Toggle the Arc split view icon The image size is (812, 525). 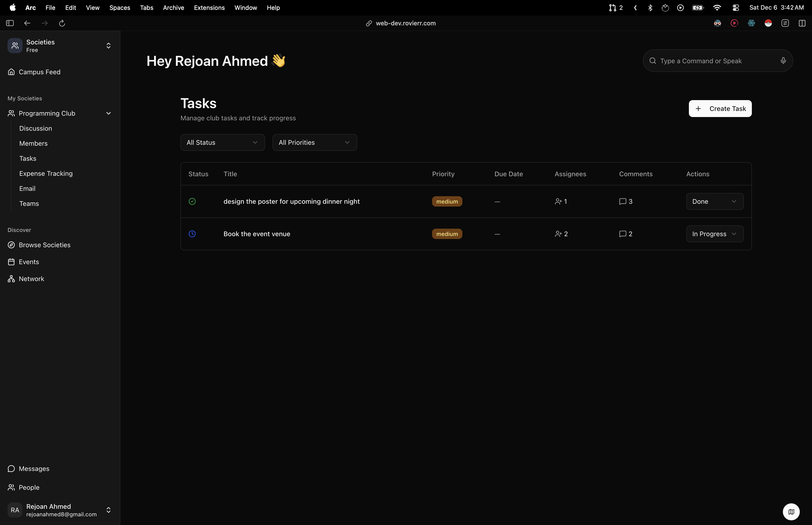(x=802, y=23)
